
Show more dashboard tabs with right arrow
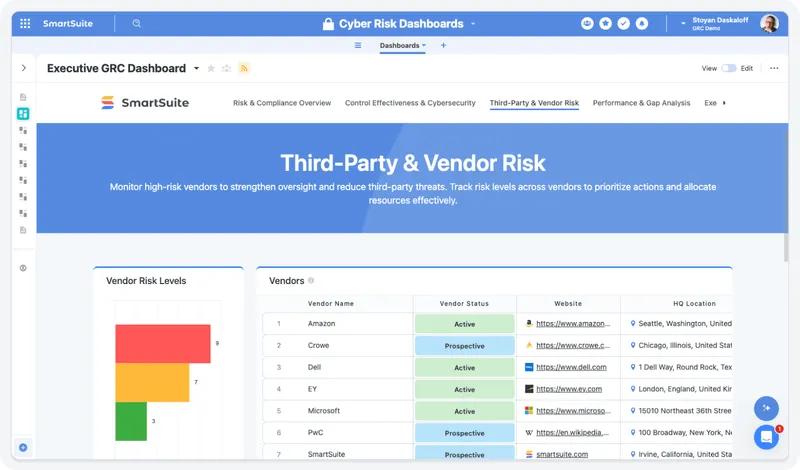pos(724,103)
